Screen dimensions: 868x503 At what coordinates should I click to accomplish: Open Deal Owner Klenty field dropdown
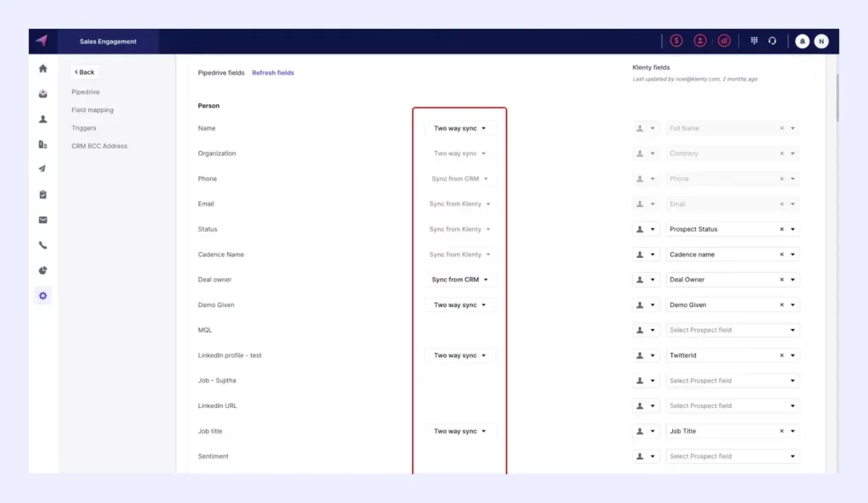(793, 280)
